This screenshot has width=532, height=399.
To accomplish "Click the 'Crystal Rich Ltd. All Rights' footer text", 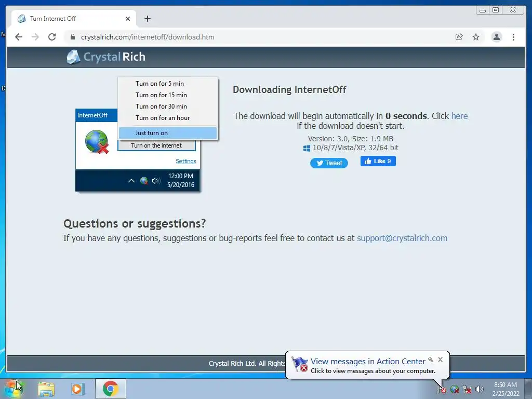I will tap(247, 363).
